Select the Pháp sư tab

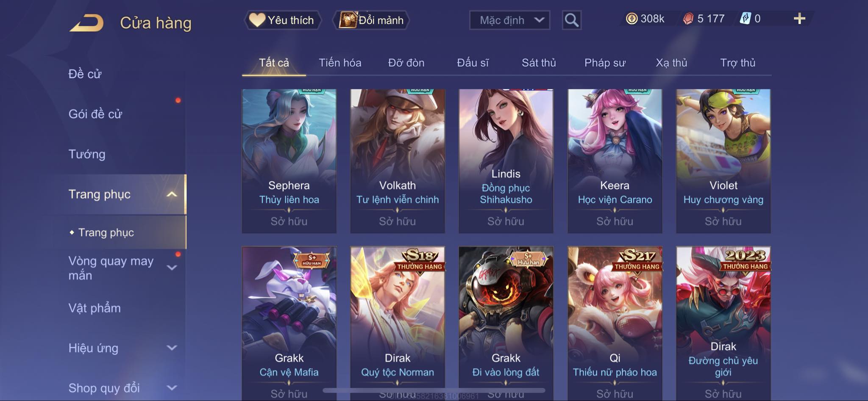click(605, 63)
